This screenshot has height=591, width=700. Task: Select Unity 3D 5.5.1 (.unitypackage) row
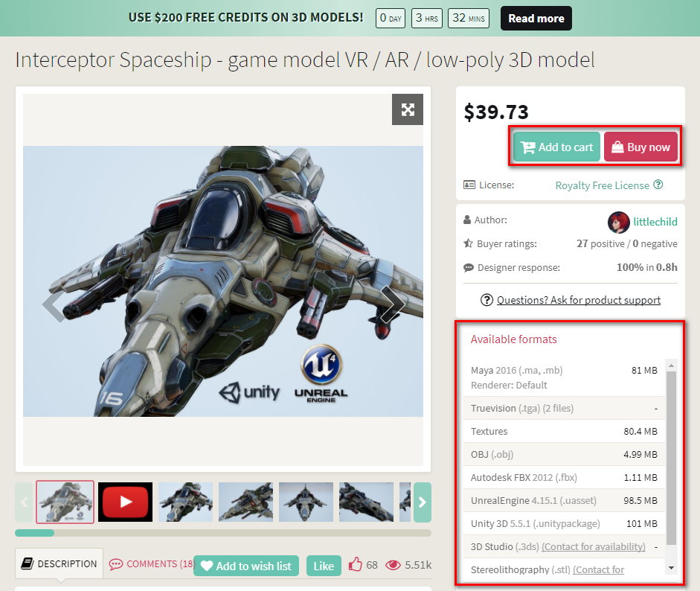coord(564,523)
